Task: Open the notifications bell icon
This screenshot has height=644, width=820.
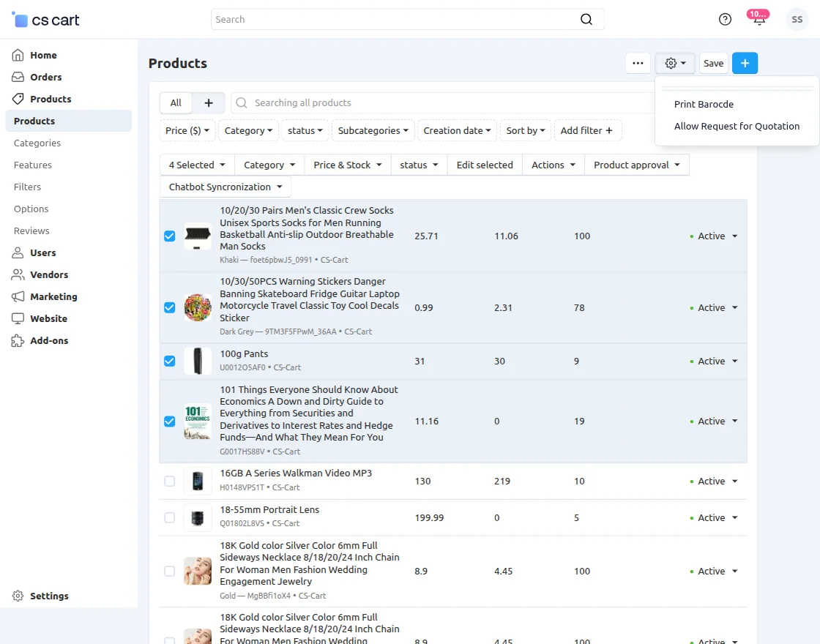Action: (759, 20)
